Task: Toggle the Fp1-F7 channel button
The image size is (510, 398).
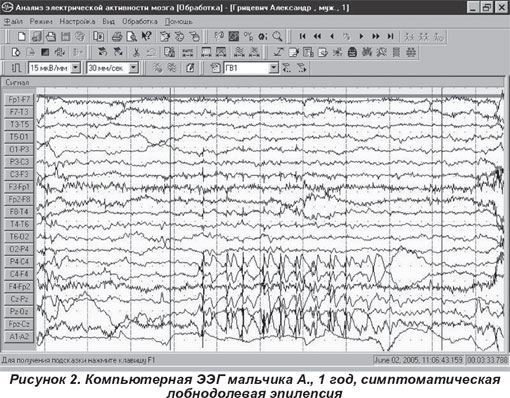Action: coord(19,100)
